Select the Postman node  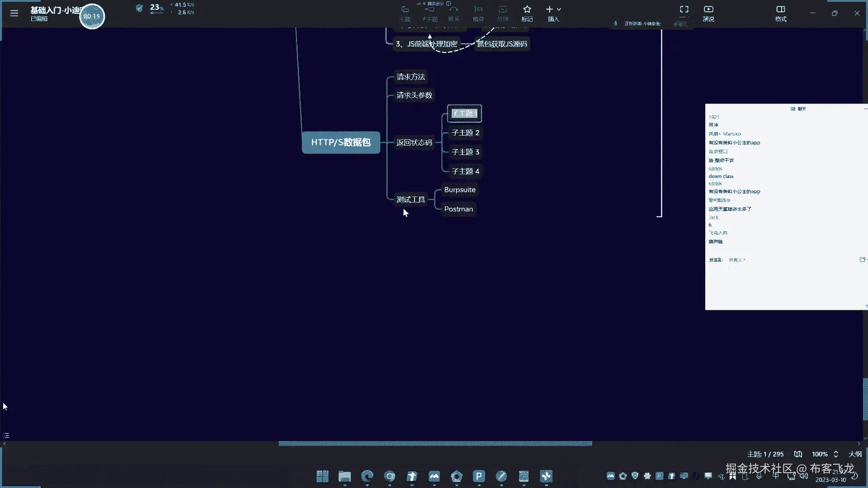(458, 209)
